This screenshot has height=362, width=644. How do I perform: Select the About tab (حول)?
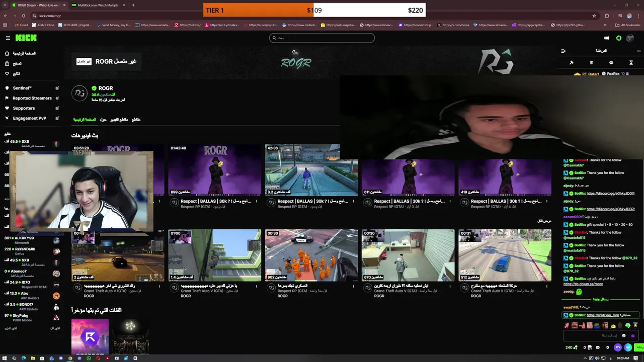103,120
